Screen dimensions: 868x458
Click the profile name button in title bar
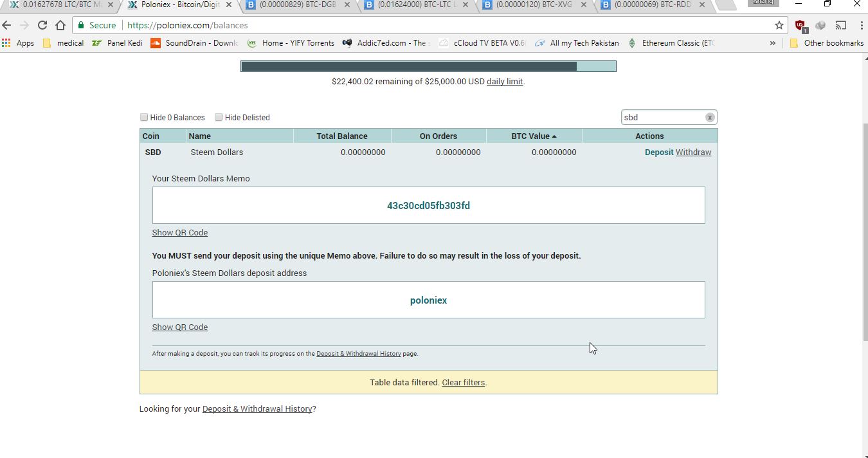(763, 3)
